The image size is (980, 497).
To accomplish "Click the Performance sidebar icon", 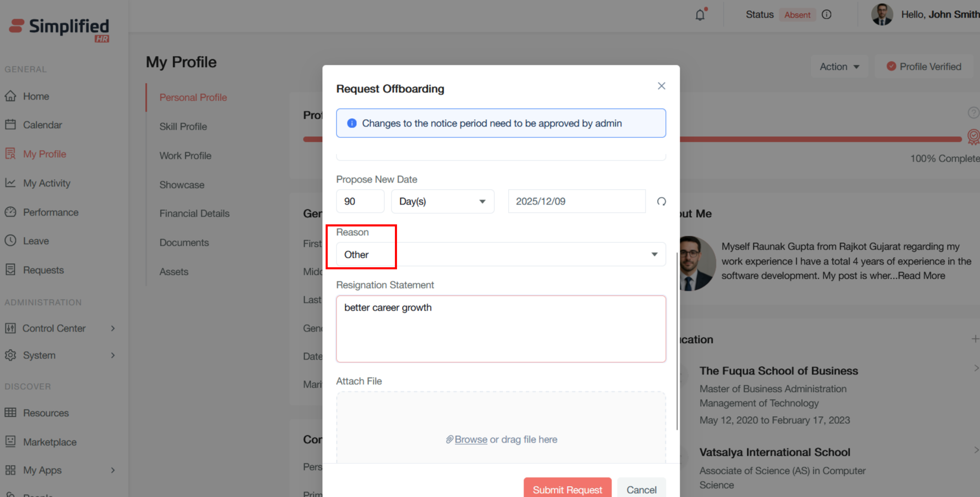I will (10, 212).
